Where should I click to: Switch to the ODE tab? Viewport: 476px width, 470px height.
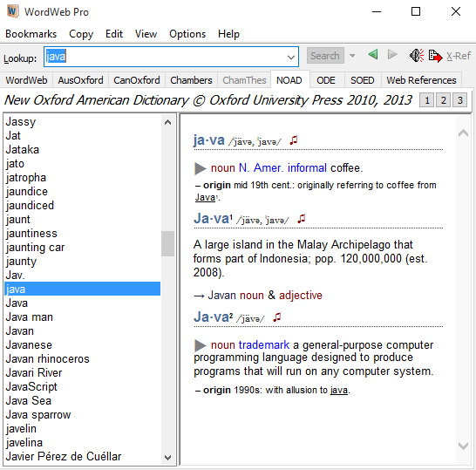[x=326, y=80]
